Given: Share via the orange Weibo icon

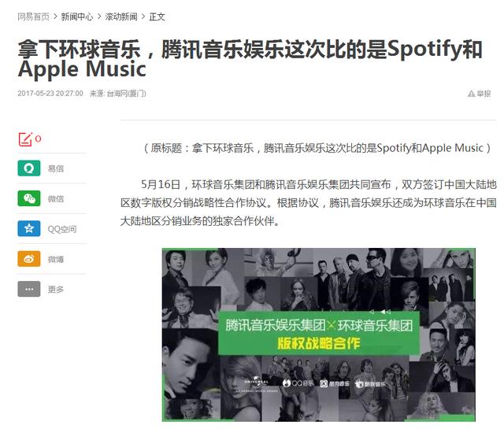Looking at the screenshot, I should tap(29, 258).
